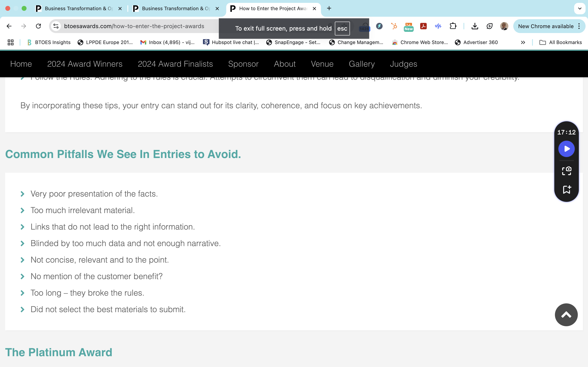Open Chrome three-dot menu

tap(579, 26)
